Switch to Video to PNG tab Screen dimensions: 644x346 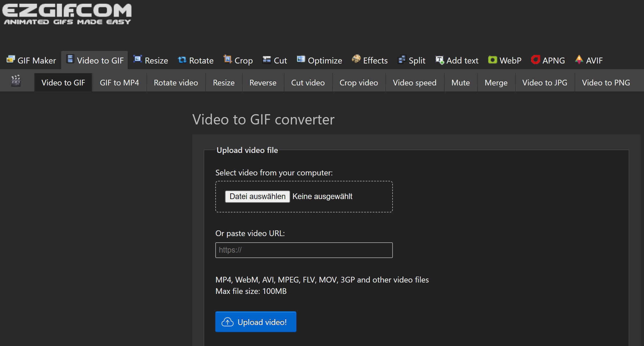coord(606,83)
